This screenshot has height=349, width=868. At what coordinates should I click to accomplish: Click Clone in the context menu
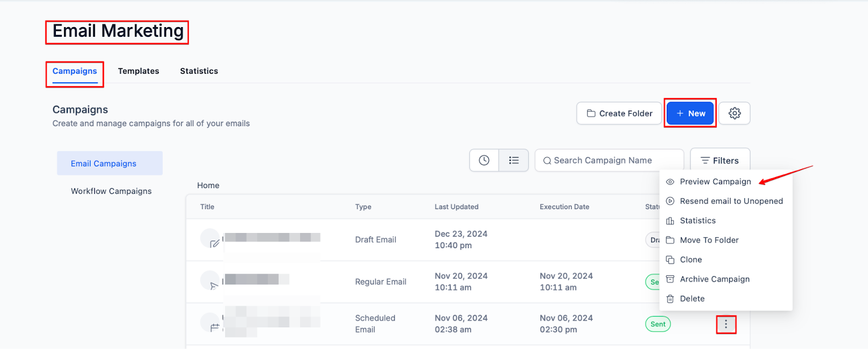pos(691,260)
